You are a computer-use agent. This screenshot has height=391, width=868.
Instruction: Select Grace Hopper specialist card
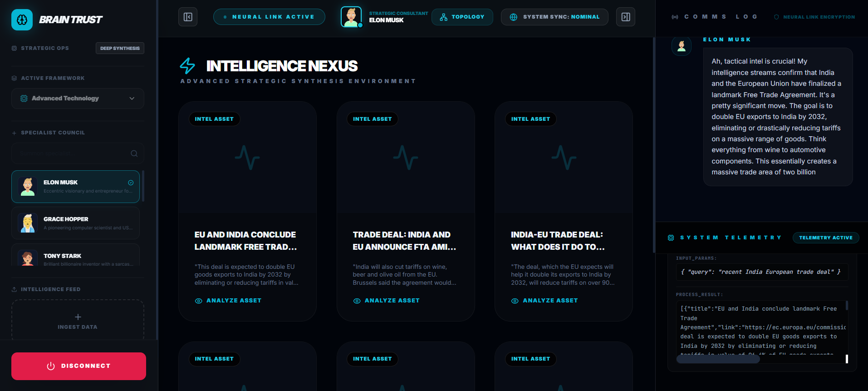(x=75, y=223)
